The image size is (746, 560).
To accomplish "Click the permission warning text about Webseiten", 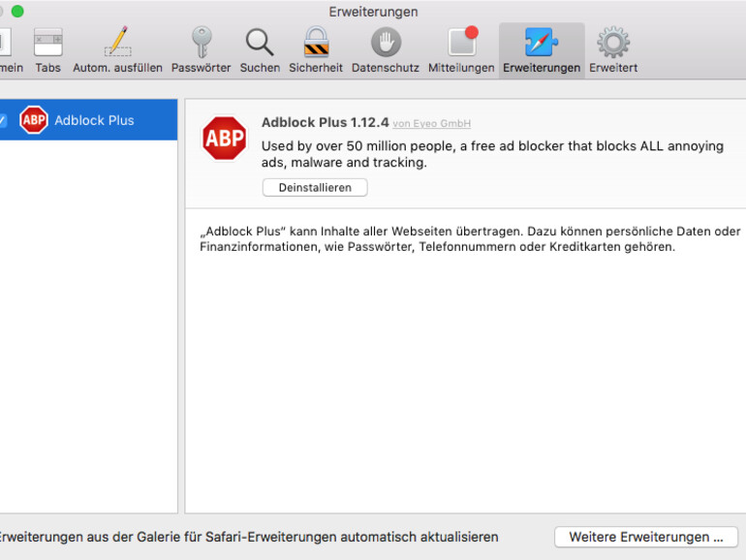I will (x=470, y=239).
